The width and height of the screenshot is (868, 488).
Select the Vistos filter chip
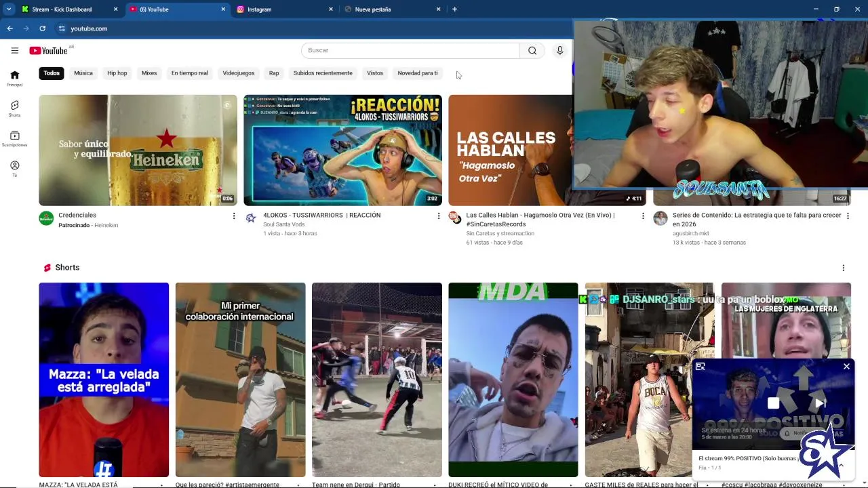click(375, 73)
